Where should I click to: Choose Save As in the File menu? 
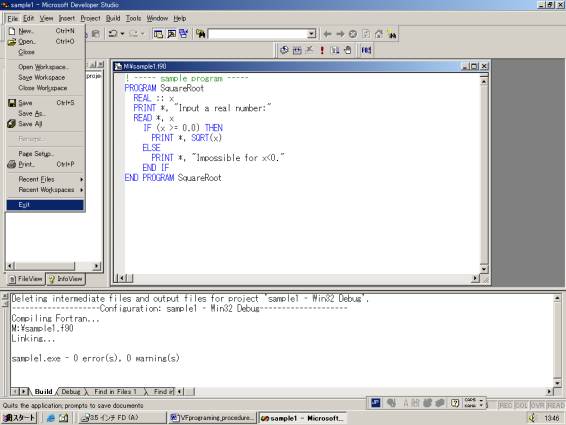pos(45,113)
